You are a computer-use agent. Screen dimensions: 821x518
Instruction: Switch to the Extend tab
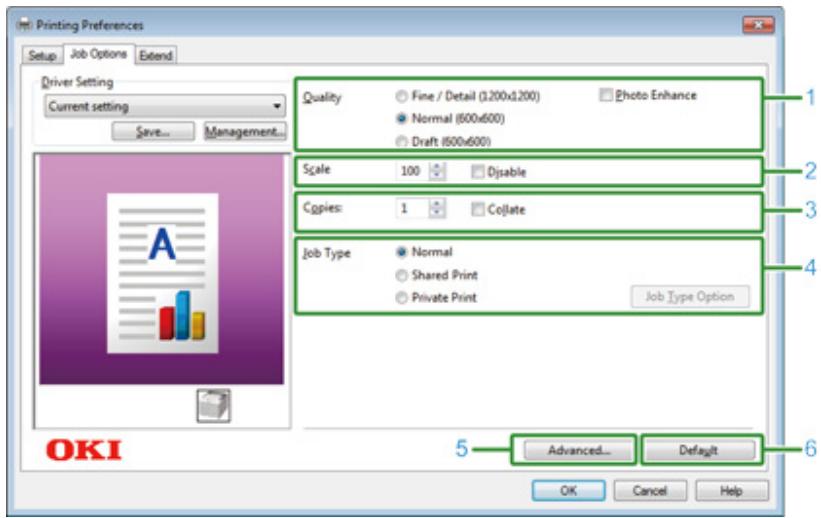[156, 56]
